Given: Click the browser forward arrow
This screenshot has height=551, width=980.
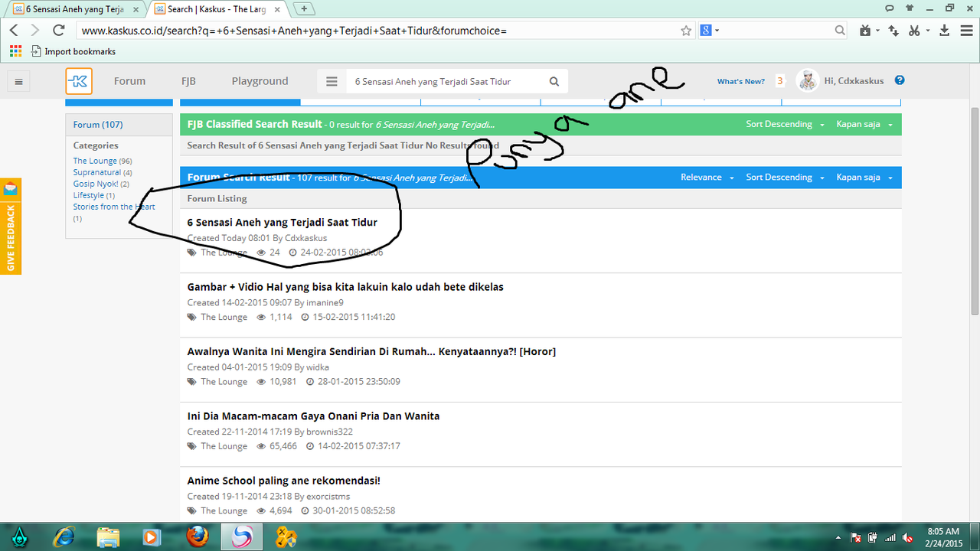Looking at the screenshot, I should (34, 31).
